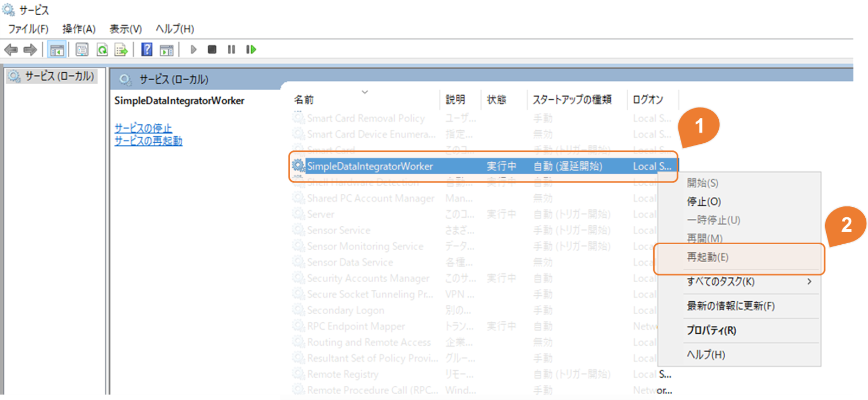Select the RPC Endpoint Mapper row

475,326
